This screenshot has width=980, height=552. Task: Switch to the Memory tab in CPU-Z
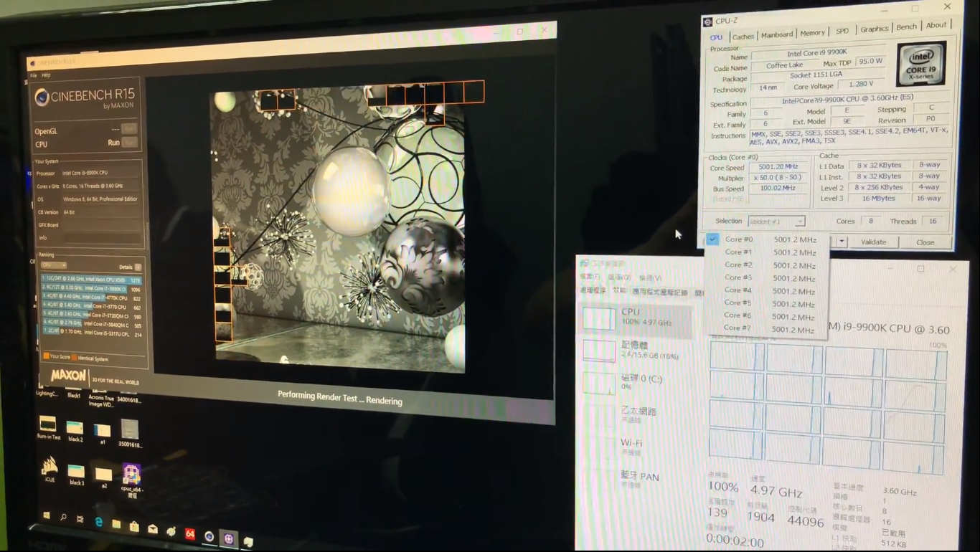(x=812, y=33)
